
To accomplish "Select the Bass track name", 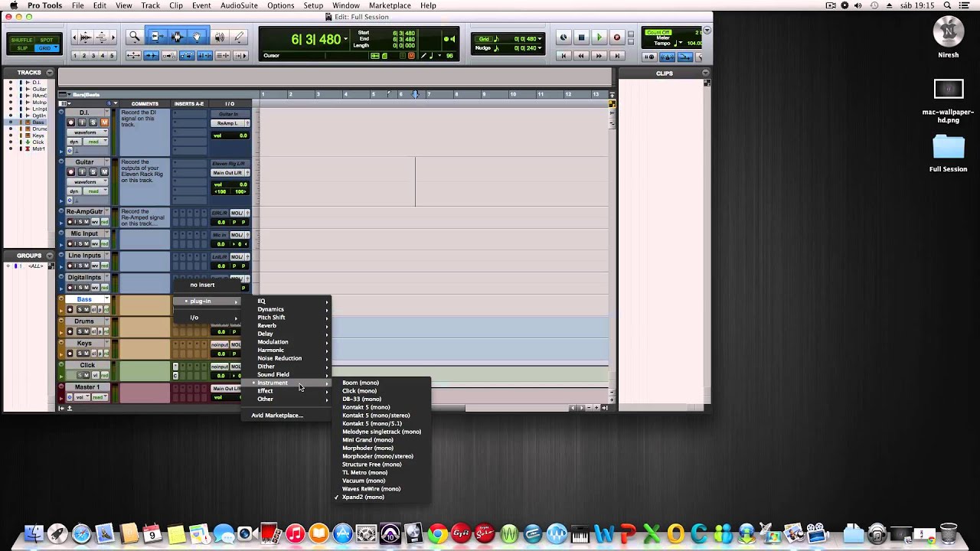I will 84,299.
